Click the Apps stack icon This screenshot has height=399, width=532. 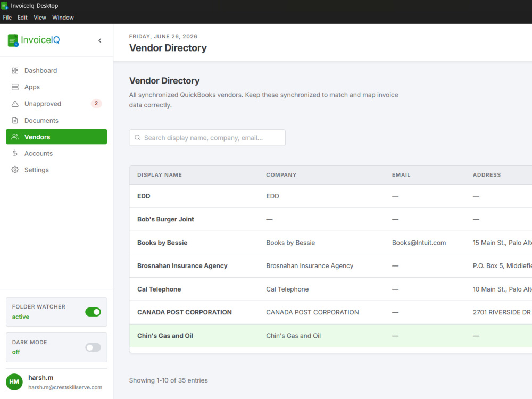point(15,87)
